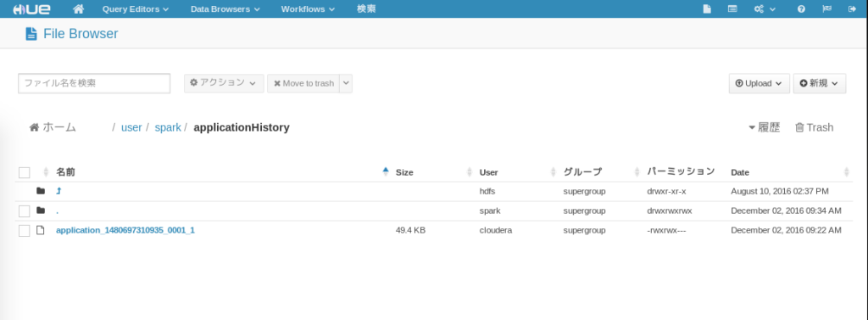Open the 新規 new dropdown
This screenshot has width=868, height=320.
[820, 83]
